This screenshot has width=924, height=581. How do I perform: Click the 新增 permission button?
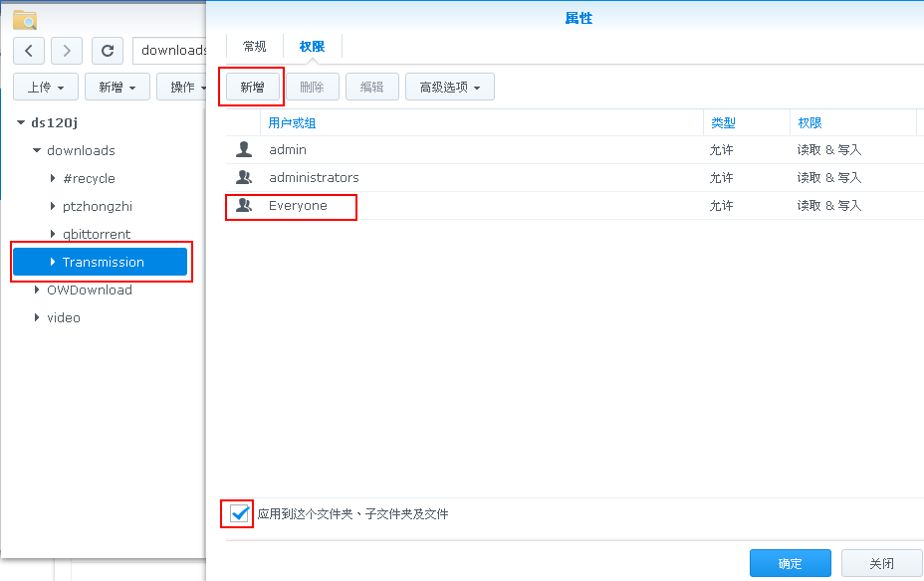[x=252, y=88]
